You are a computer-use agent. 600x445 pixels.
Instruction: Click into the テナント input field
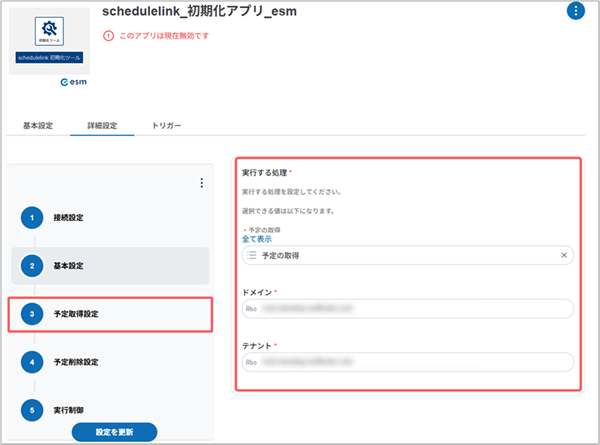click(408, 362)
